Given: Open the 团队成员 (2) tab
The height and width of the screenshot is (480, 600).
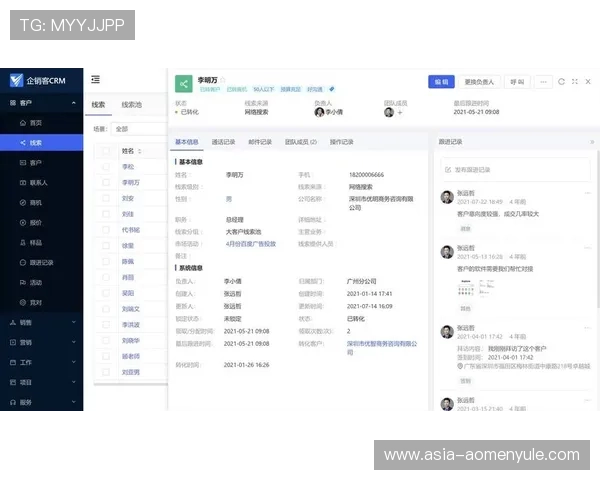Looking at the screenshot, I should pos(301,142).
